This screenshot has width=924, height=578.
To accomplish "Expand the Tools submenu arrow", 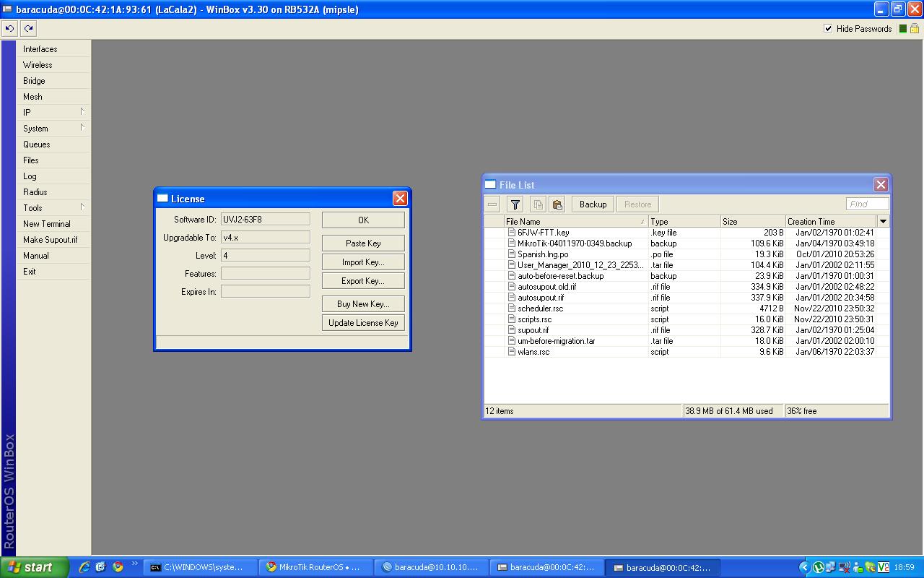I will coord(82,207).
